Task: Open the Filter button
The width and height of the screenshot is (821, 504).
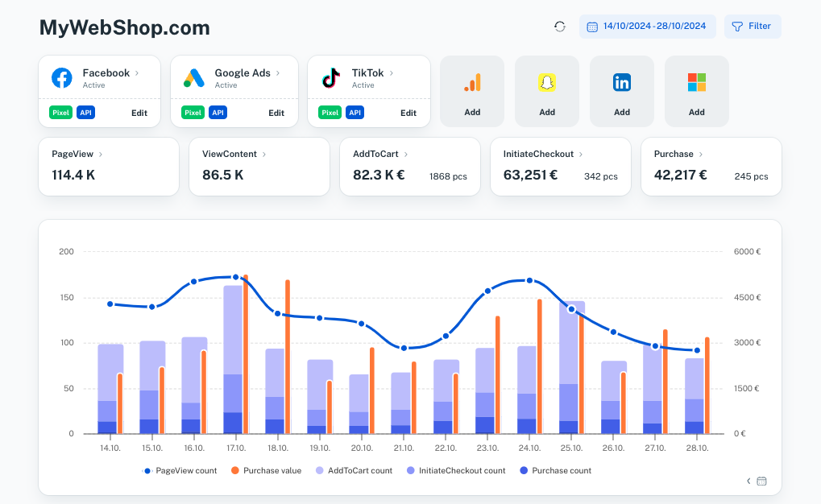Action: pyautogui.click(x=753, y=27)
